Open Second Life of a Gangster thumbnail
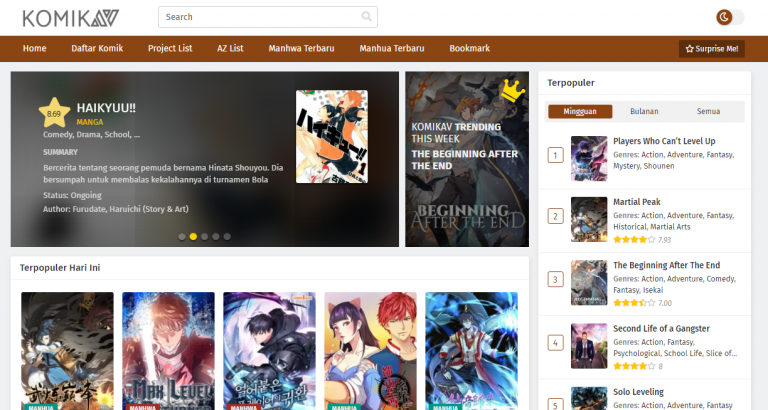Viewport: 768px width, 410px height. click(x=589, y=346)
